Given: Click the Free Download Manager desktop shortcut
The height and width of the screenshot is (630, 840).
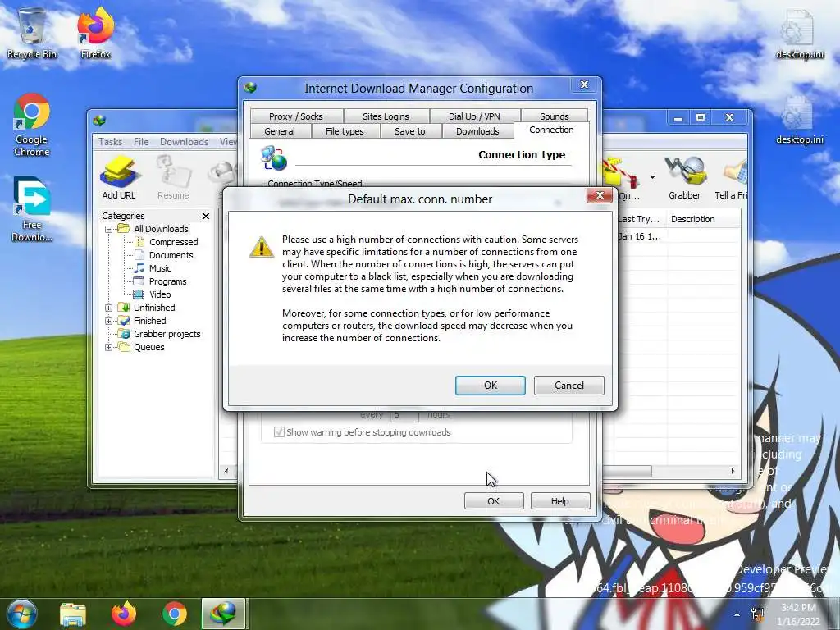Looking at the screenshot, I should point(32,209).
